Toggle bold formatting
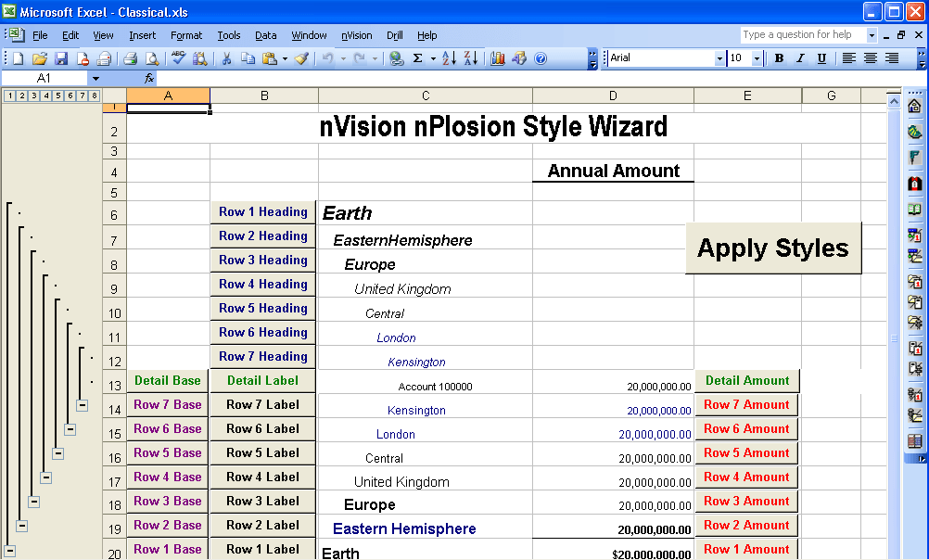 [x=779, y=57]
